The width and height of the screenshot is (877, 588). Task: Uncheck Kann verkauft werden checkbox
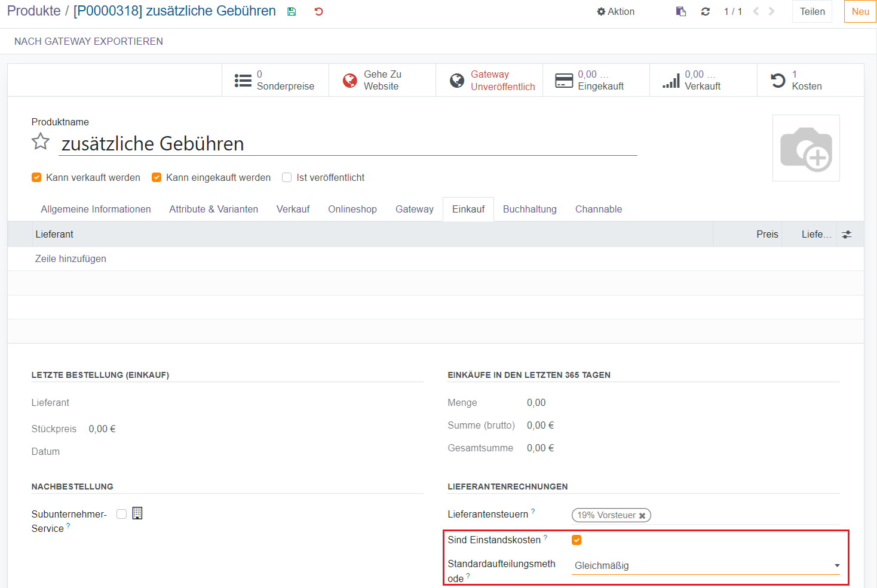pos(36,177)
